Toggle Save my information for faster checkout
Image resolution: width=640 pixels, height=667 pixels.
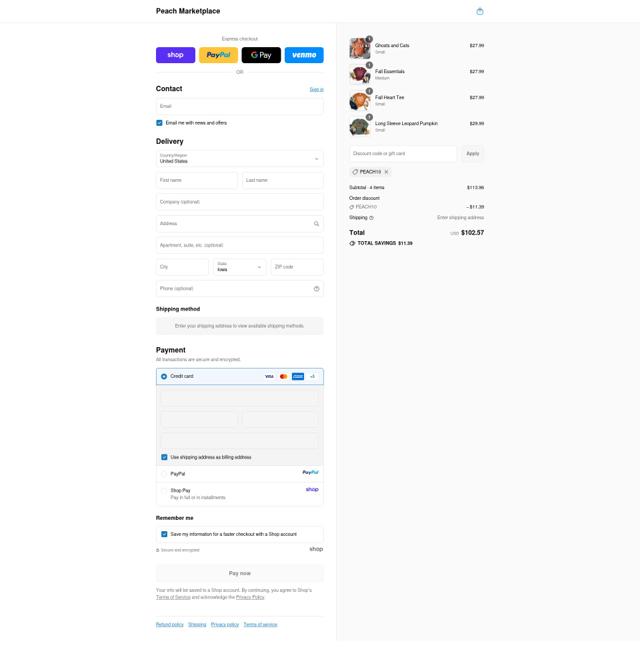click(164, 534)
